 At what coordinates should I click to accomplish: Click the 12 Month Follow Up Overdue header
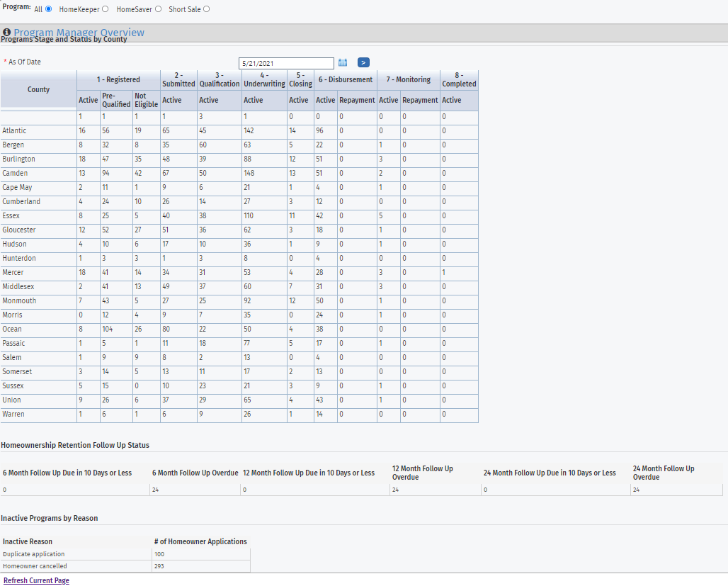[x=423, y=473]
